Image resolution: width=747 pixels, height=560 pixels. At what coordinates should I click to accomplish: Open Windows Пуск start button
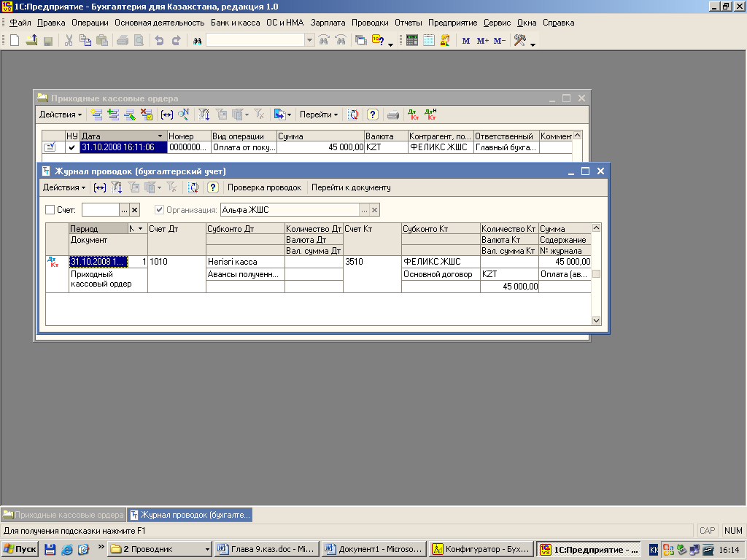click(x=20, y=549)
